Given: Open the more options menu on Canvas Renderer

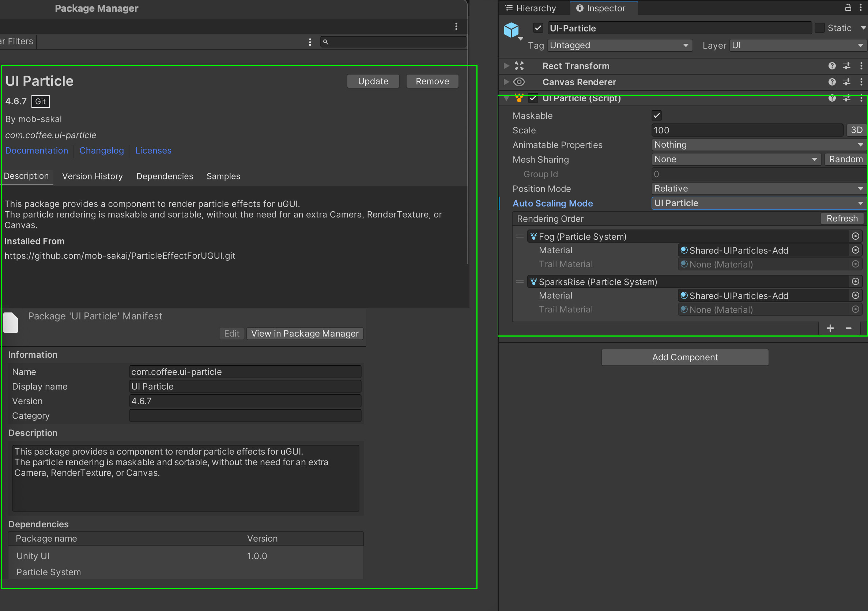Looking at the screenshot, I should coord(862,82).
